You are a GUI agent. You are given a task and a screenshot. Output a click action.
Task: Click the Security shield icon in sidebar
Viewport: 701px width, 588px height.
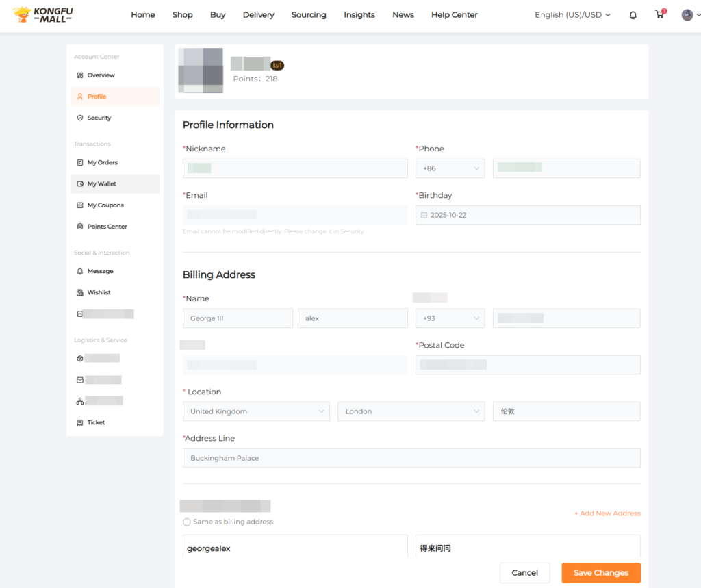click(x=80, y=118)
